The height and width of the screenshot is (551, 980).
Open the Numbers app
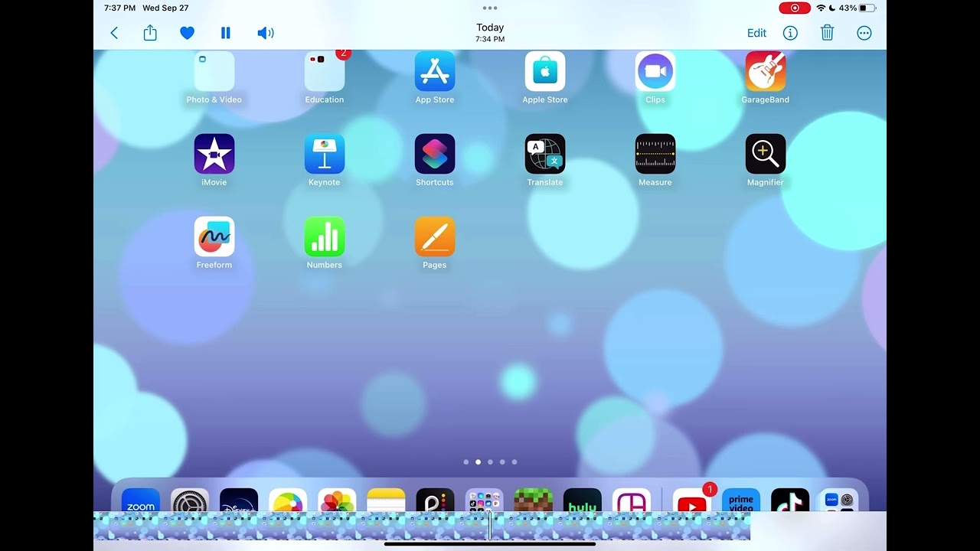[325, 236]
